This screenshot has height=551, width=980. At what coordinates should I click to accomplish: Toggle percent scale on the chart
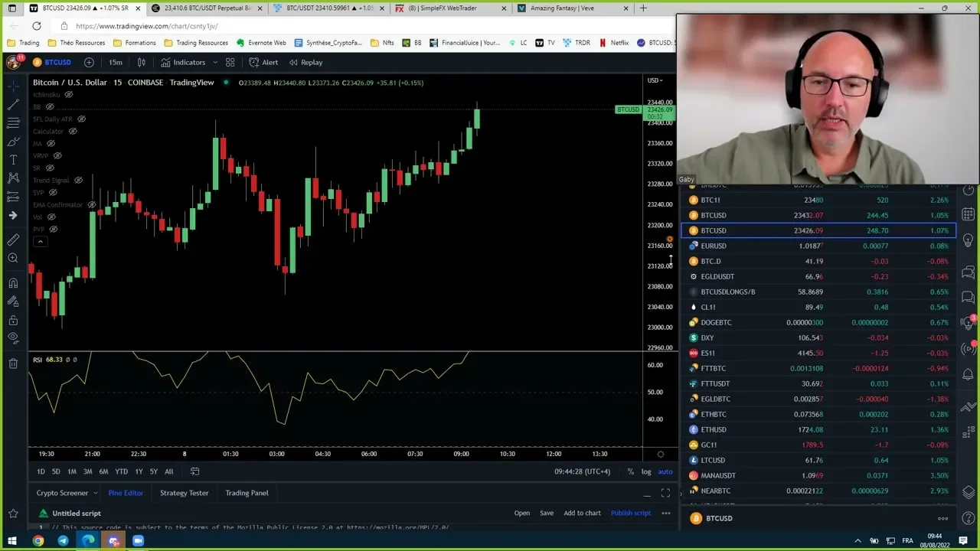click(x=630, y=471)
